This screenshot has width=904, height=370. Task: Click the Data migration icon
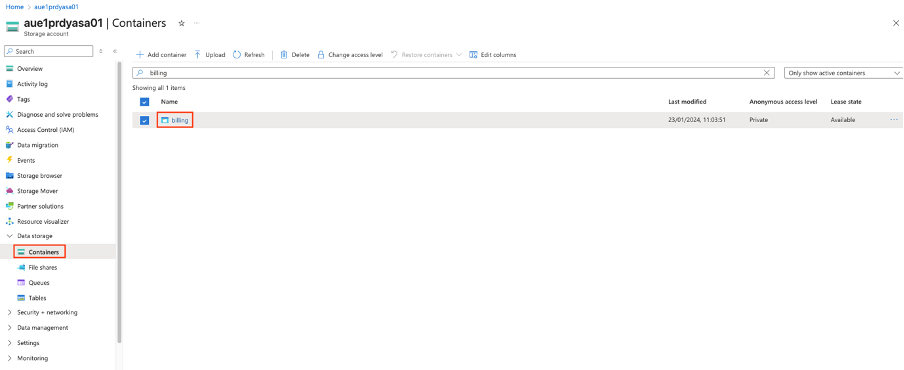coord(9,145)
